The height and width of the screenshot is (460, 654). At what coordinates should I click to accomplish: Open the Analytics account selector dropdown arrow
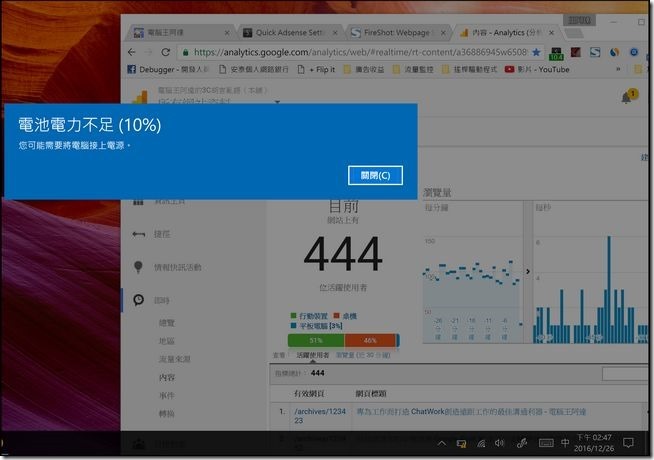277,101
